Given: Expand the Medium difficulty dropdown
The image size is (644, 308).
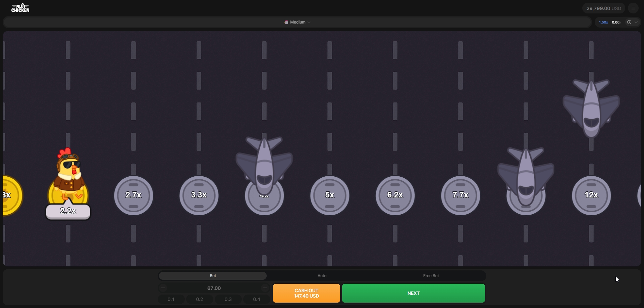Looking at the screenshot, I should pyautogui.click(x=297, y=22).
